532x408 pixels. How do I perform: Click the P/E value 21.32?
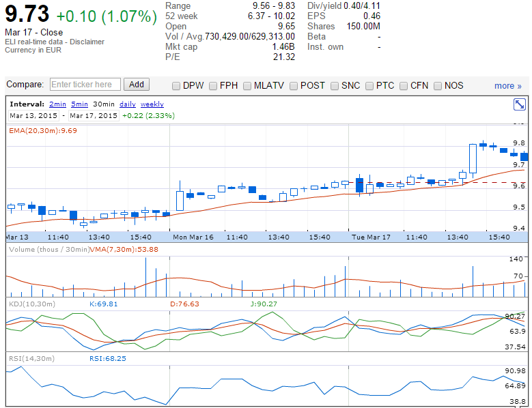coord(284,57)
